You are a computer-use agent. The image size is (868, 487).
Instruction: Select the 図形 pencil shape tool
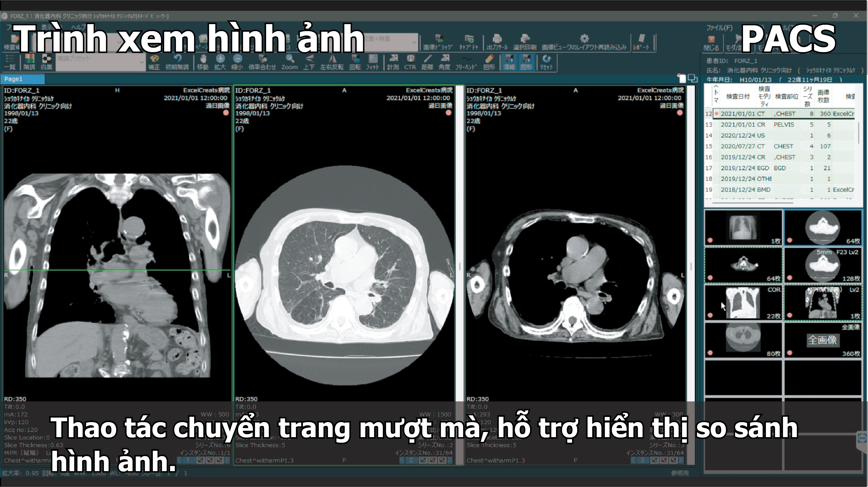(x=489, y=62)
